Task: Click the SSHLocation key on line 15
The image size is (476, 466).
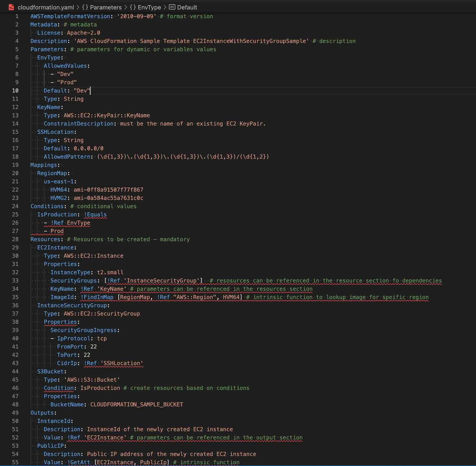Action: tap(55, 132)
